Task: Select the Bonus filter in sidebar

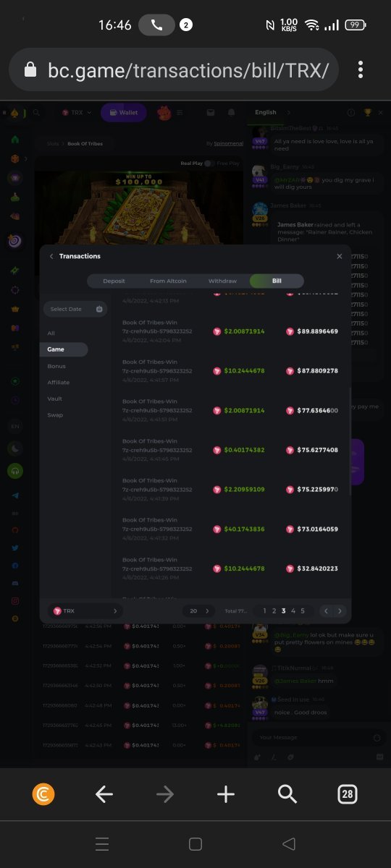Action: [56, 366]
